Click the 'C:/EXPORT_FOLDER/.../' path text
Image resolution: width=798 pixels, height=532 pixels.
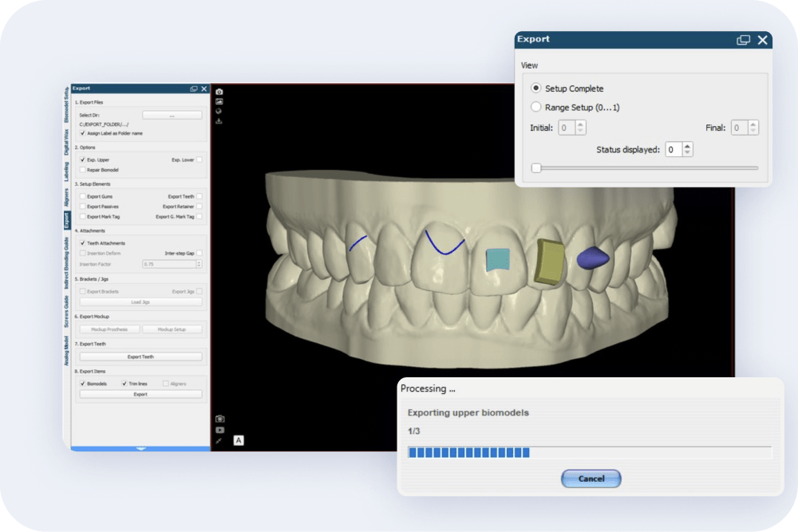click(105, 124)
